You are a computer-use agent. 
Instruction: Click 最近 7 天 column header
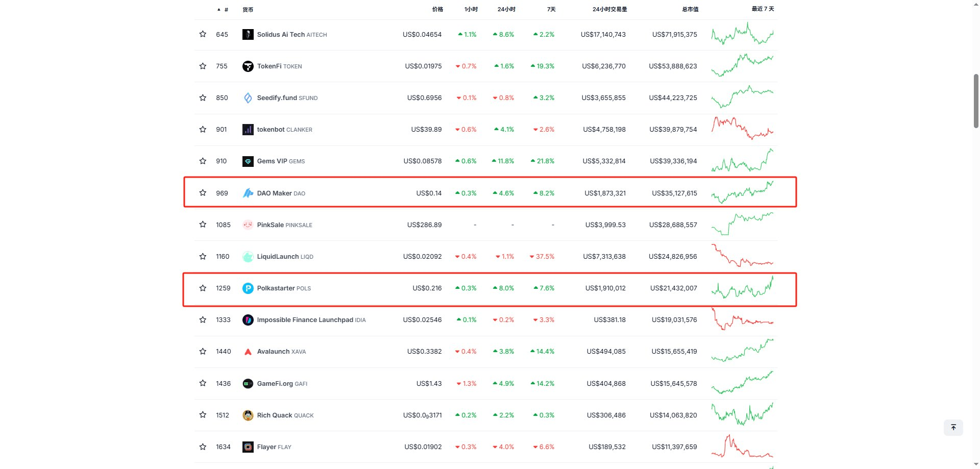point(763,9)
